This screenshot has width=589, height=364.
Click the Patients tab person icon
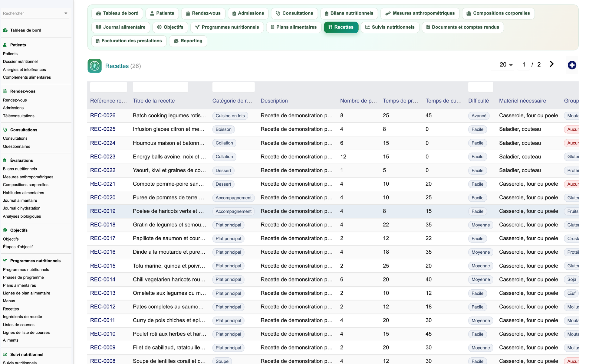(152, 13)
